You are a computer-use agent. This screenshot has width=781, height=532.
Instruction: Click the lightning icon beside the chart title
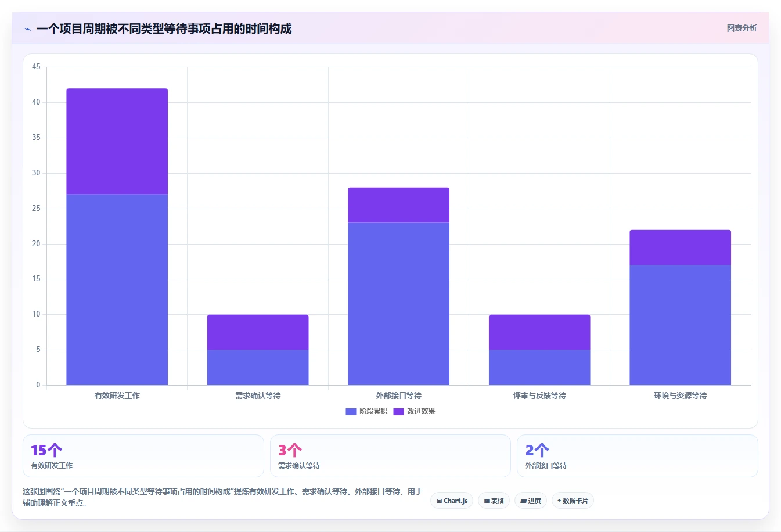[27, 29]
